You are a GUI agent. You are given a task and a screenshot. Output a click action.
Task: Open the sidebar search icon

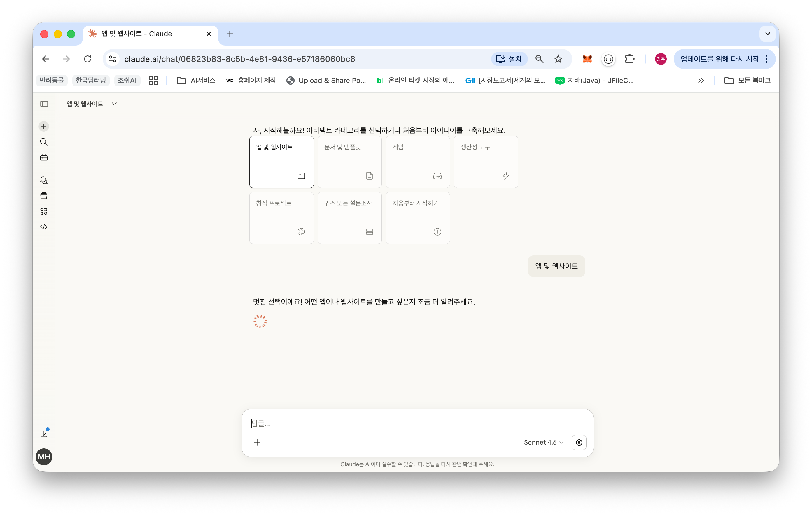pos(44,142)
